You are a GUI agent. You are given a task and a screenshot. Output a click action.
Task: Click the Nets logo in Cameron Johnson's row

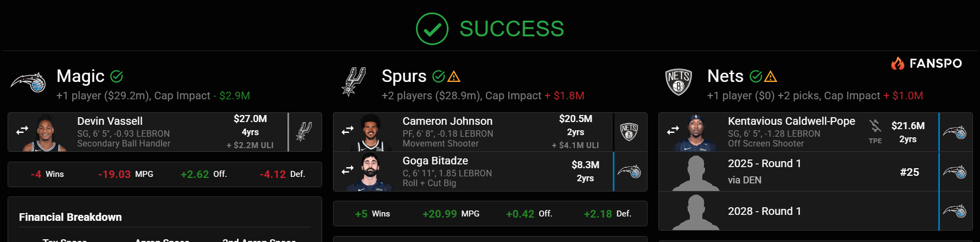[629, 132]
